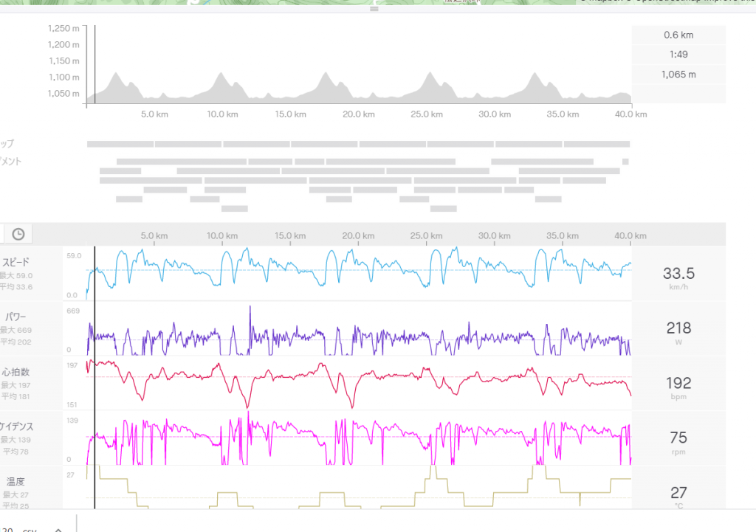Click the 1,100 m elevation axis label

coord(64,77)
